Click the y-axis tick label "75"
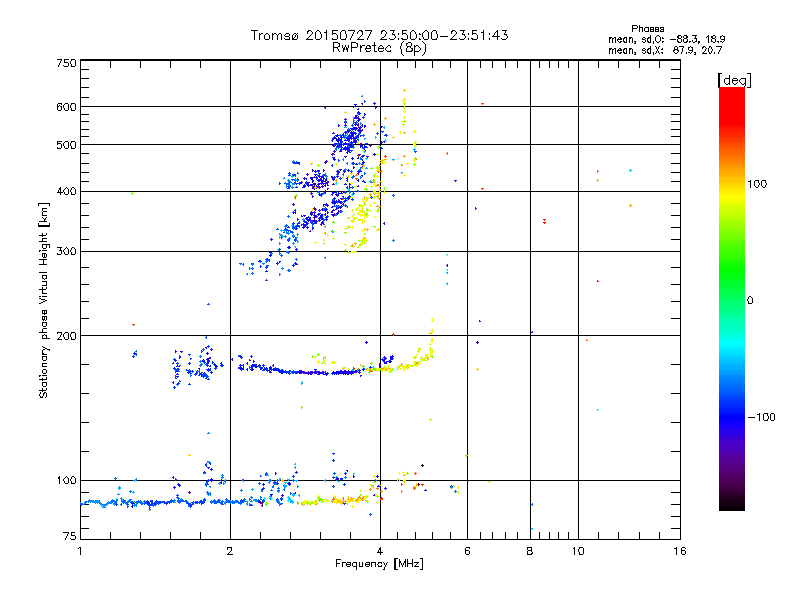 (x=70, y=536)
